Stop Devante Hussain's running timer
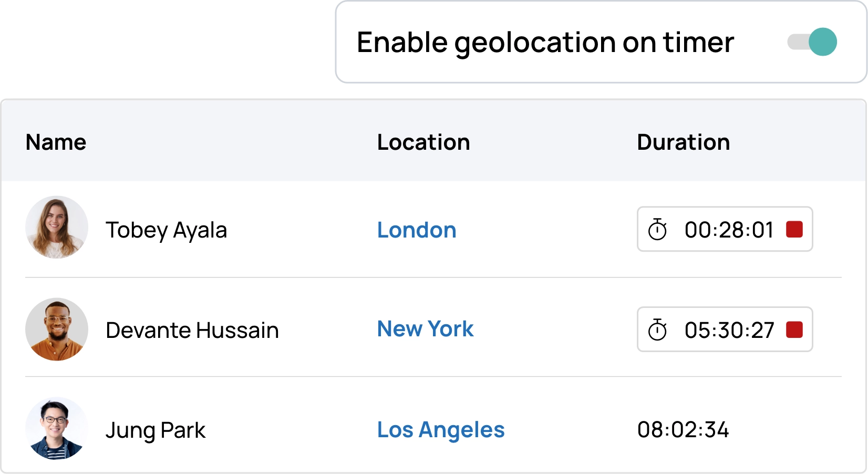The image size is (868, 474). [794, 329]
